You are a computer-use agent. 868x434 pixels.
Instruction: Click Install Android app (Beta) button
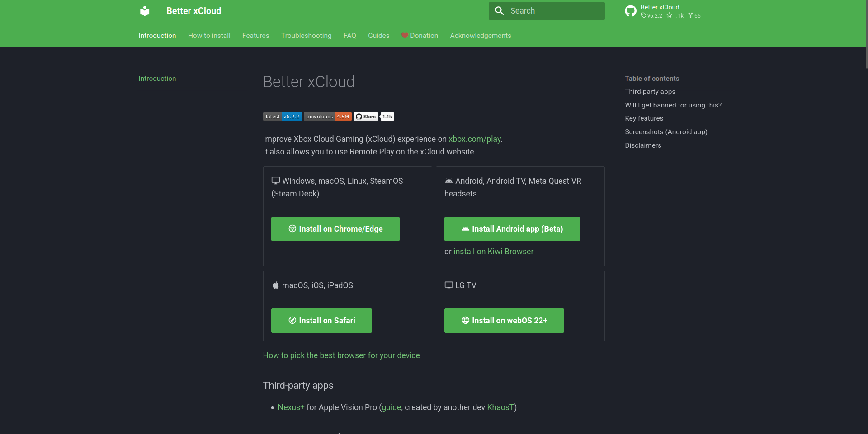(512, 229)
